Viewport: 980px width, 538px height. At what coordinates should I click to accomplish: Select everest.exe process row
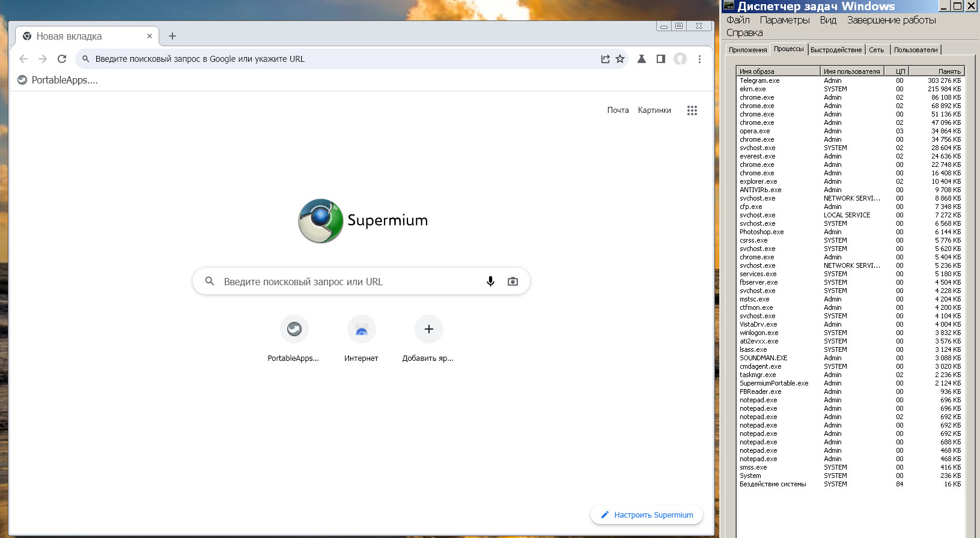[x=850, y=156]
